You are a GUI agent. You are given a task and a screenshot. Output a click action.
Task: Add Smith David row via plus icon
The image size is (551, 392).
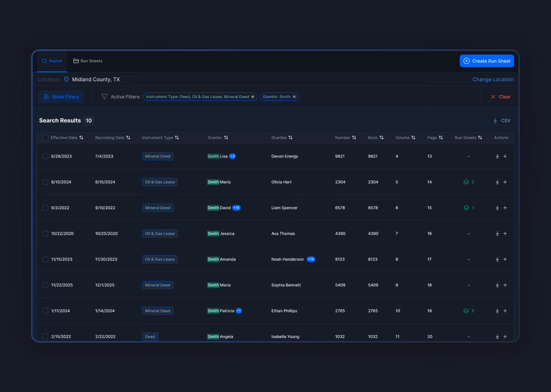[x=505, y=208]
